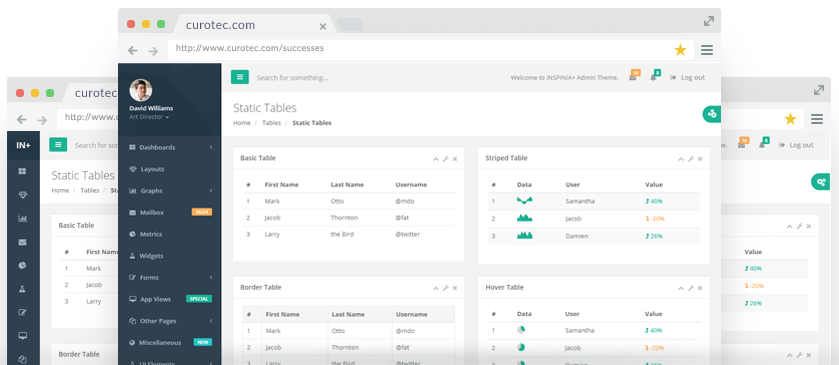
Task: Click monitor app views icon in back window
Action: (22, 336)
